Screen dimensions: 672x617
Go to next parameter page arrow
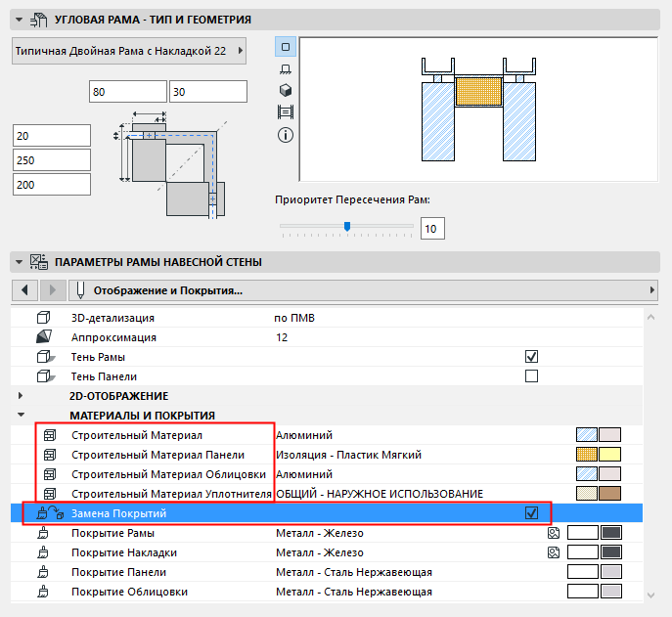53,290
